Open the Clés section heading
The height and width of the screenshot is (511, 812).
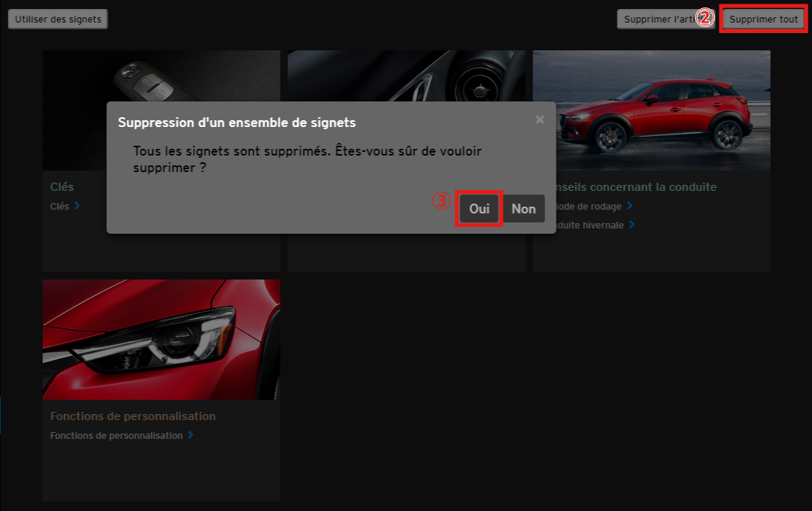click(62, 187)
